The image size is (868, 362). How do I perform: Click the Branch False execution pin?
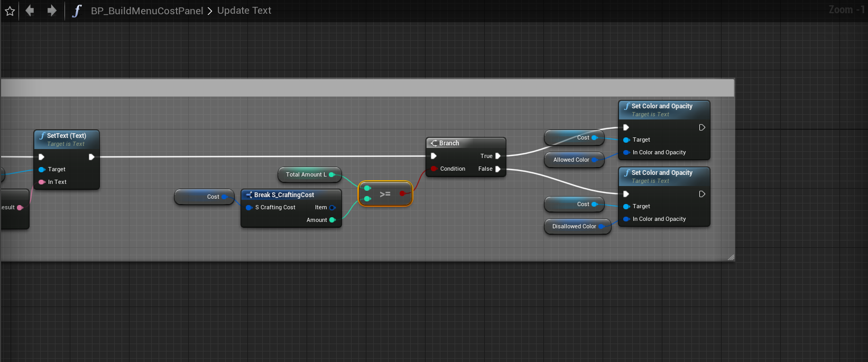click(x=497, y=169)
